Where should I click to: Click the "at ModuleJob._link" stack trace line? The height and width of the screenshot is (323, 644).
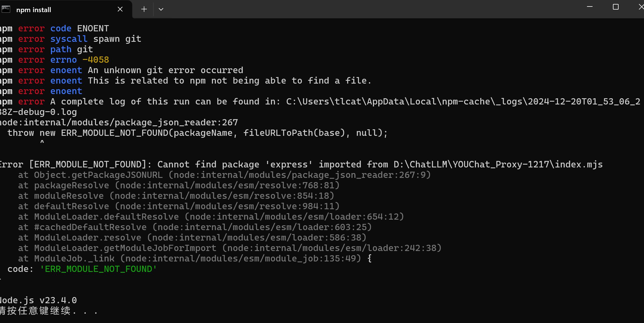point(189,259)
